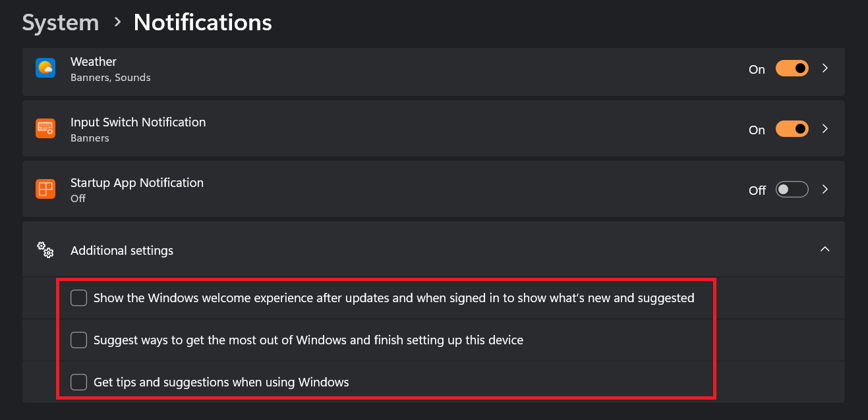Select the Startup App Notification label

(x=136, y=183)
